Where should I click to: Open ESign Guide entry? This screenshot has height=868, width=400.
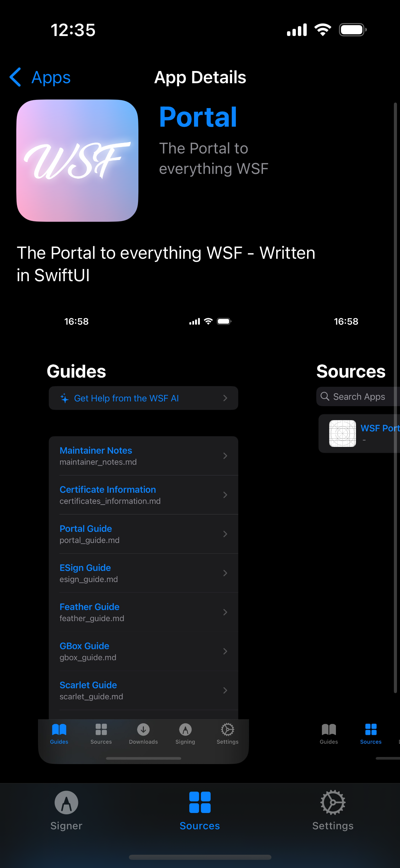[144, 573]
